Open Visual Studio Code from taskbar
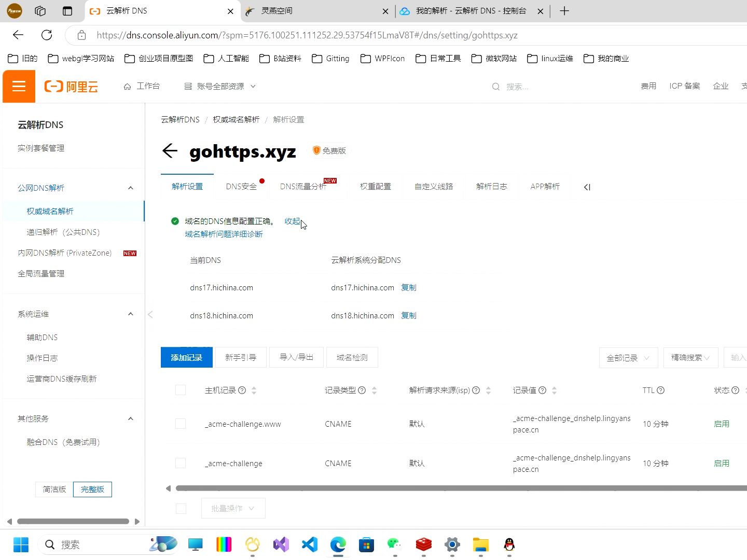Image resolution: width=747 pixels, height=560 pixels. tap(309, 544)
